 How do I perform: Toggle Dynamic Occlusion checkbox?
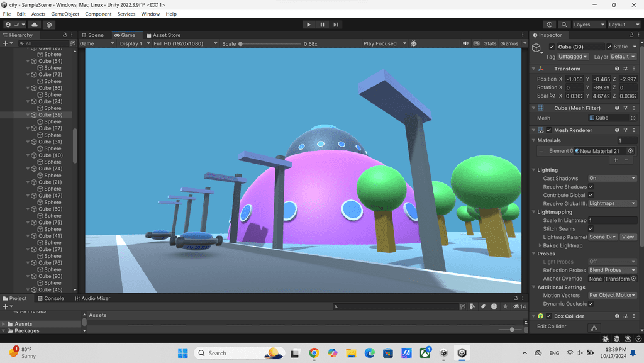coord(591,304)
